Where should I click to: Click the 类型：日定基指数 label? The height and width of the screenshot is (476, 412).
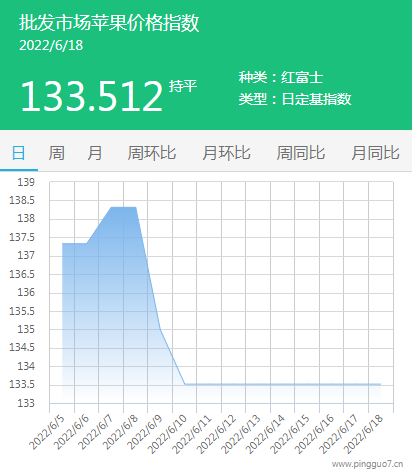pos(295,99)
